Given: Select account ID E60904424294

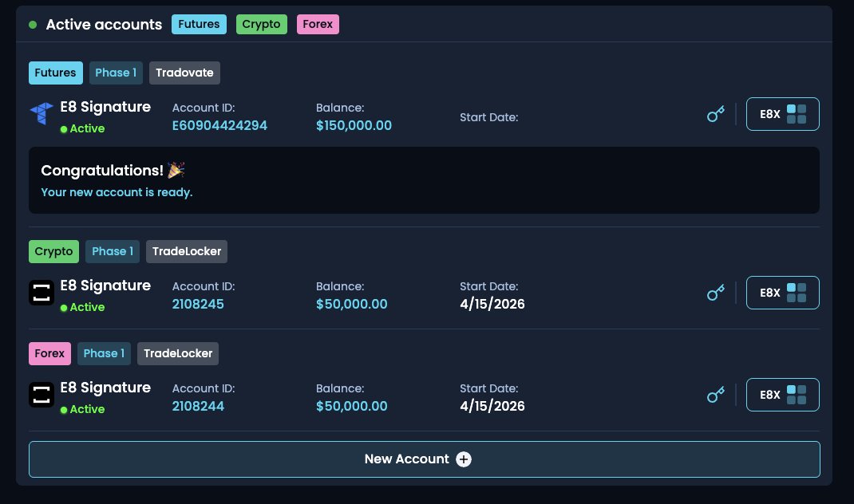Looking at the screenshot, I should (x=220, y=126).
